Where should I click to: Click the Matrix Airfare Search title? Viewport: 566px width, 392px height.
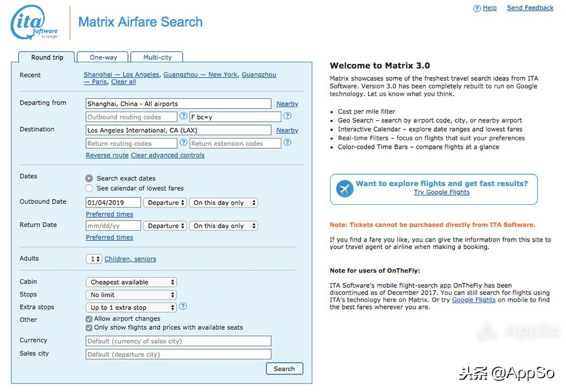(x=140, y=22)
